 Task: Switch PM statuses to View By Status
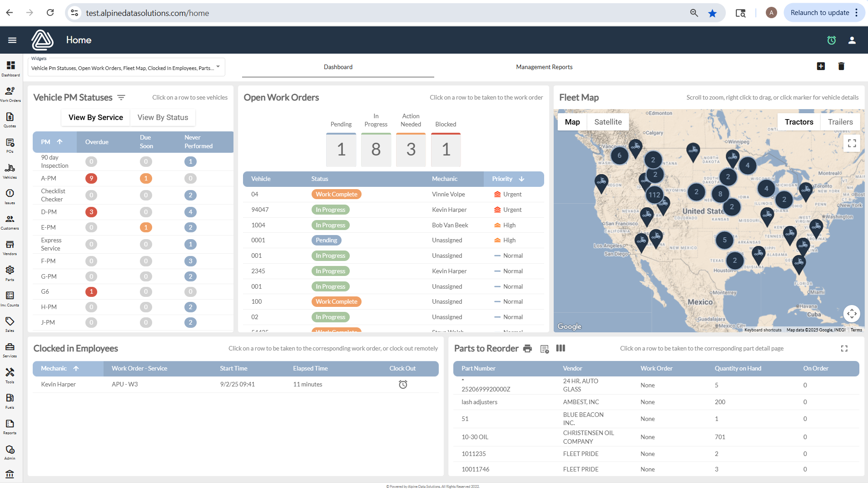click(162, 117)
